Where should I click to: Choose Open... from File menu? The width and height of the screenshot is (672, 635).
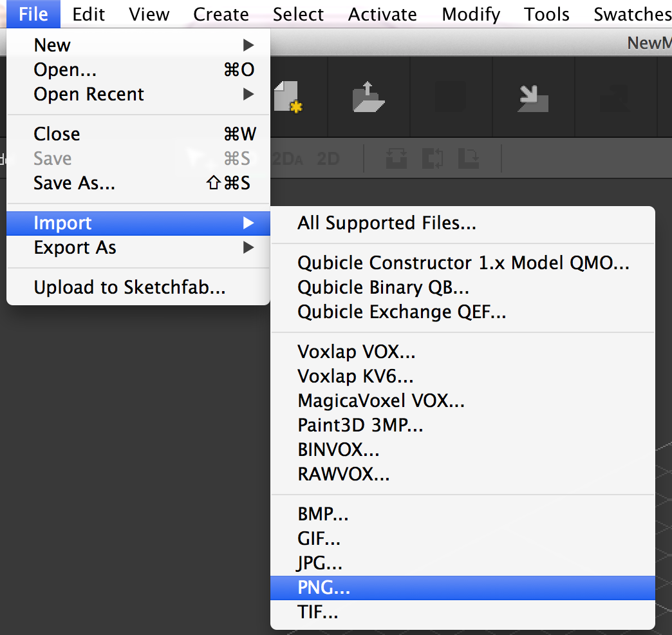pos(138,70)
